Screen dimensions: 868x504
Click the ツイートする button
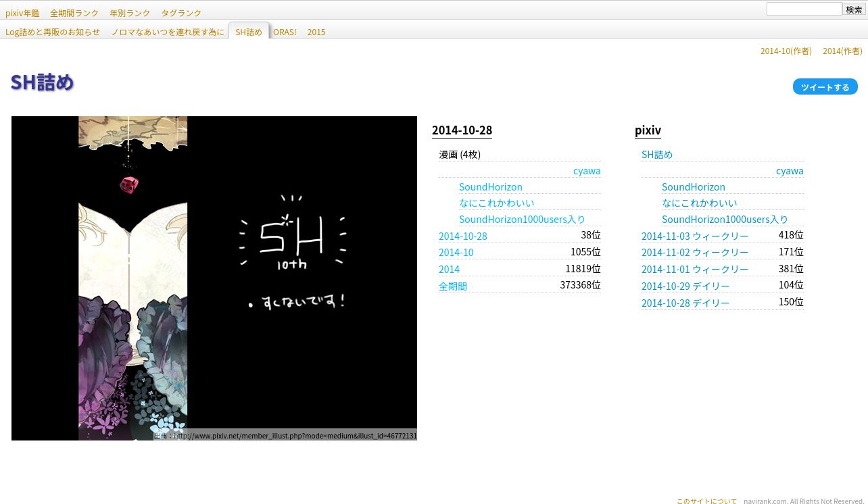pyautogui.click(x=825, y=86)
